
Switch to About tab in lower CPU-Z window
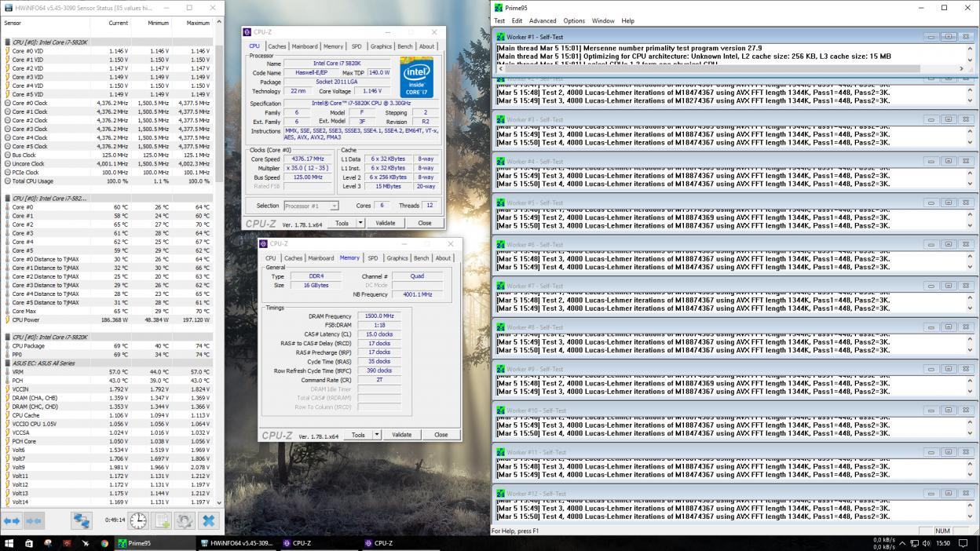pos(444,258)
